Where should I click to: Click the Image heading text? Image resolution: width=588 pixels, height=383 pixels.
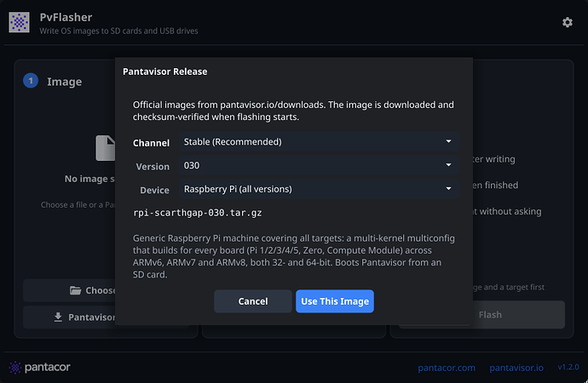(65, 82)
